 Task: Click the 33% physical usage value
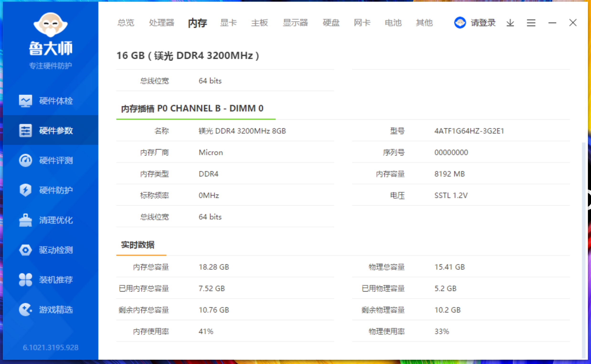(442, 332)
